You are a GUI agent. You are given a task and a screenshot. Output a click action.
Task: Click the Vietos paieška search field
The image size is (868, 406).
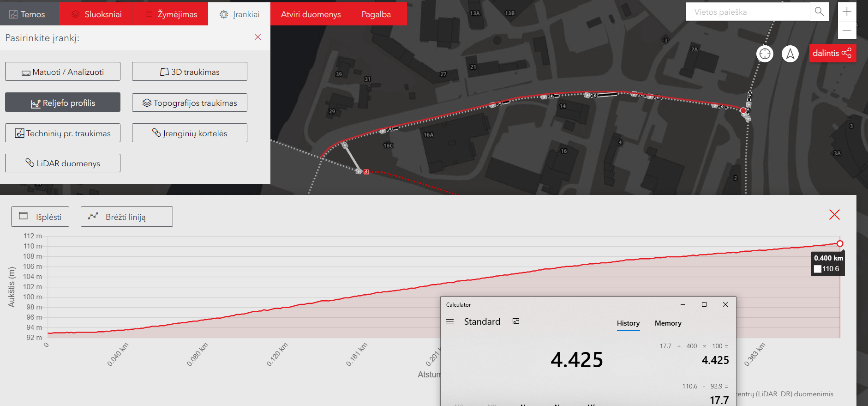click(x=748, y=12)
